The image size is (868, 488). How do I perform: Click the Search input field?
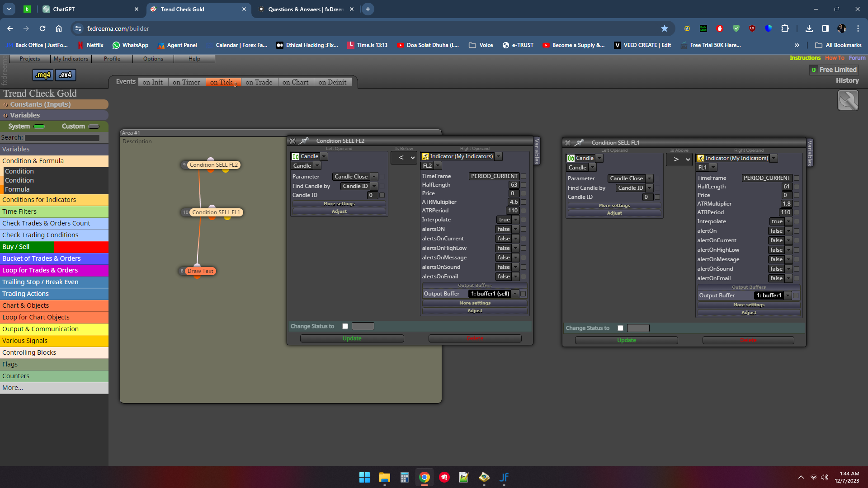62,138
